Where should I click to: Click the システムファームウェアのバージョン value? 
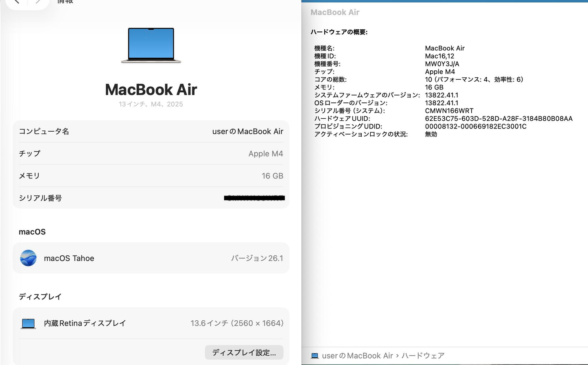[442, 95]
